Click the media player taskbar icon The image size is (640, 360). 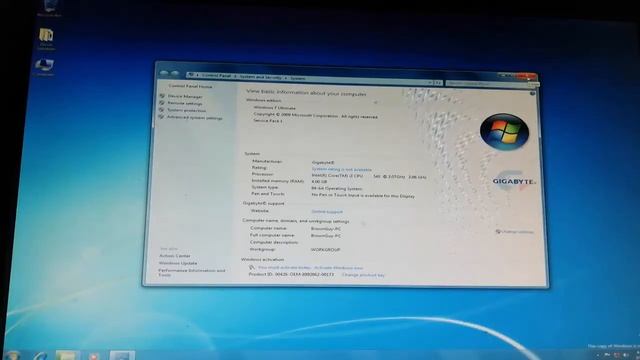tap(93, 356)
